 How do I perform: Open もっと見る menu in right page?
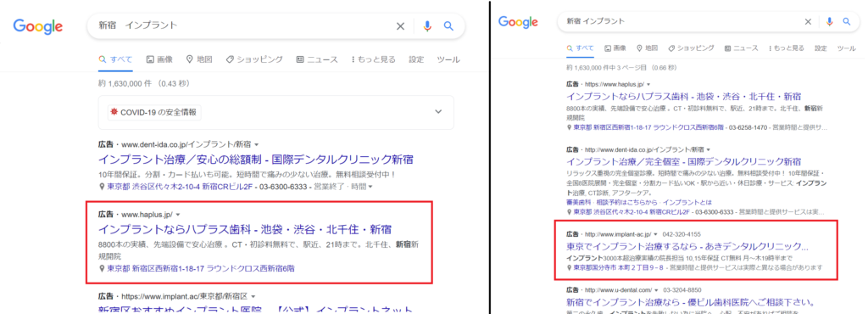point(787,48)
